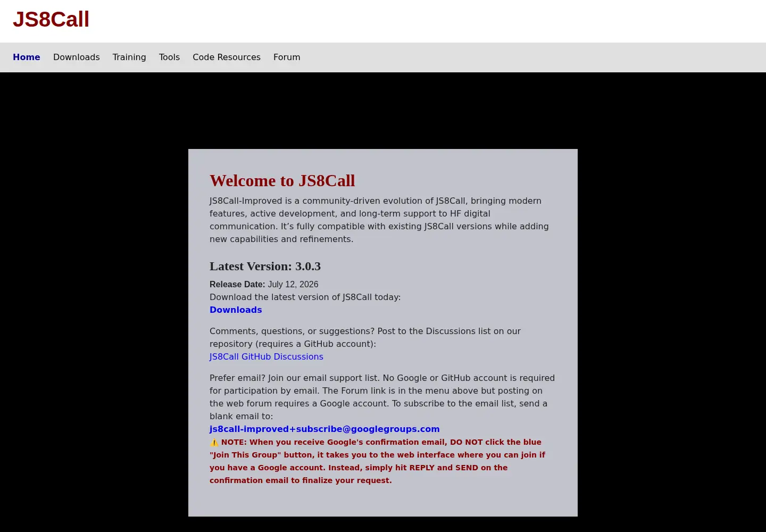Viewport: 766px width, 532px height.
Task: Click the JS8Call site title logo
Action: coord(51,20)
